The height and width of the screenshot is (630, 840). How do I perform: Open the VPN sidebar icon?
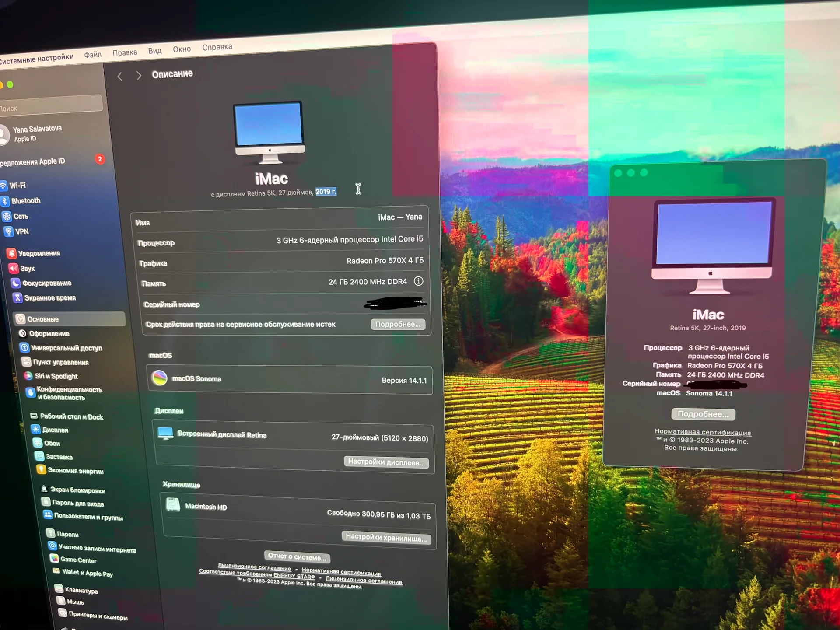[9, 231]
